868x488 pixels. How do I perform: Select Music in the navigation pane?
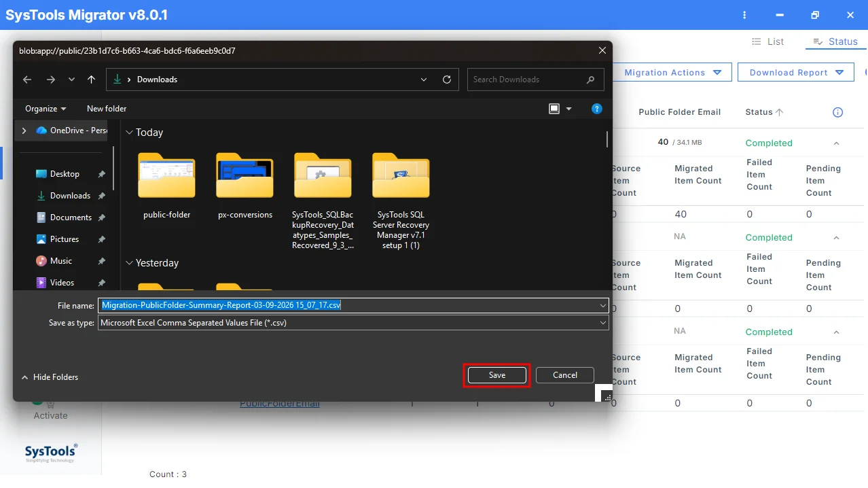coord(61,261)
